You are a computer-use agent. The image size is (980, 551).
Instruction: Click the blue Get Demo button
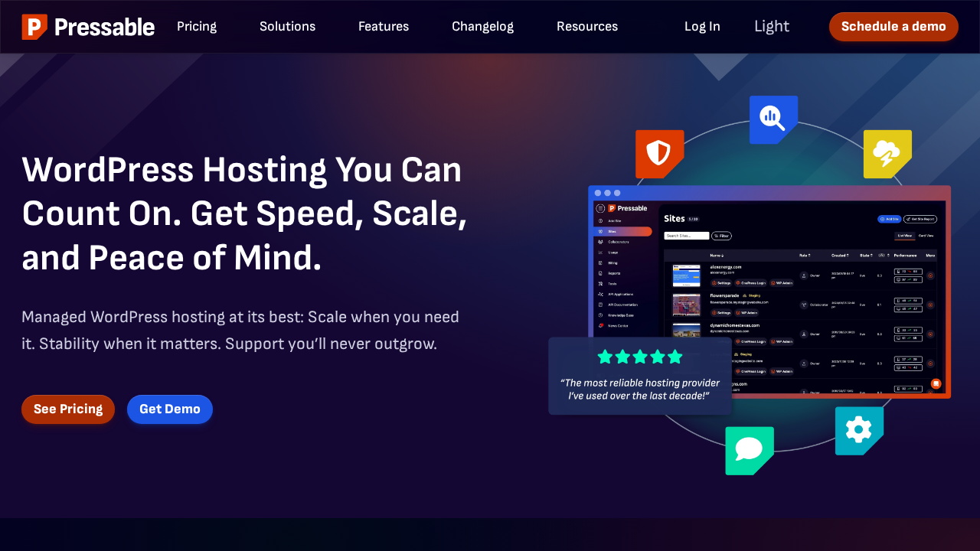point(169,409)
